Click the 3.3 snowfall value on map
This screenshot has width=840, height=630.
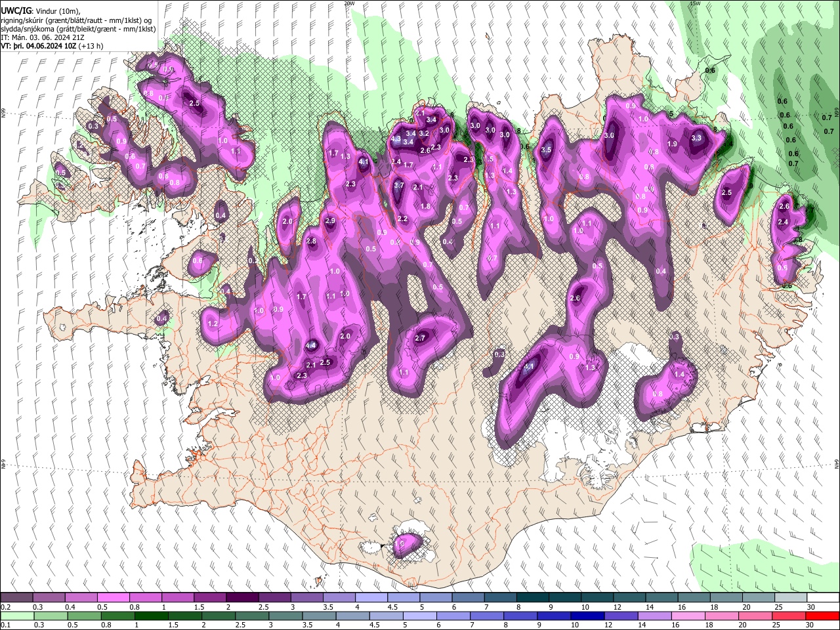coord(697,138)
